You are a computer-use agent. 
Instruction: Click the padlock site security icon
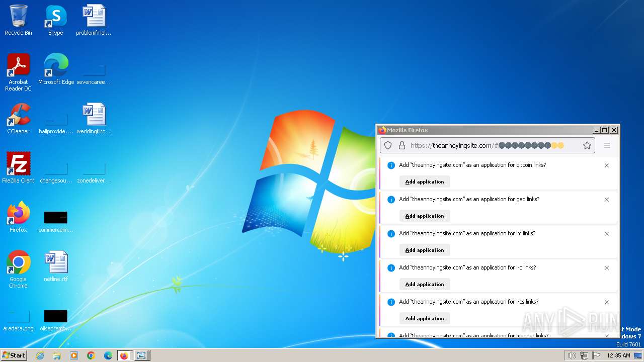click(402, 145)
